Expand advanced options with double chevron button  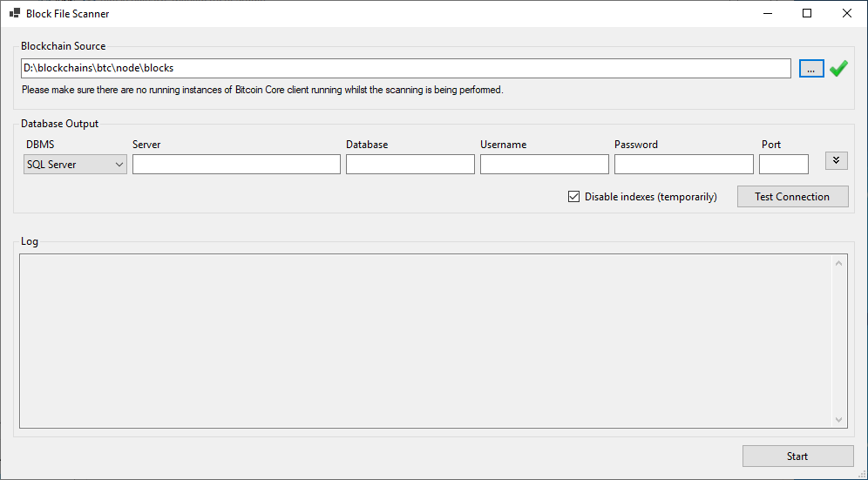(x=836, y=160)
